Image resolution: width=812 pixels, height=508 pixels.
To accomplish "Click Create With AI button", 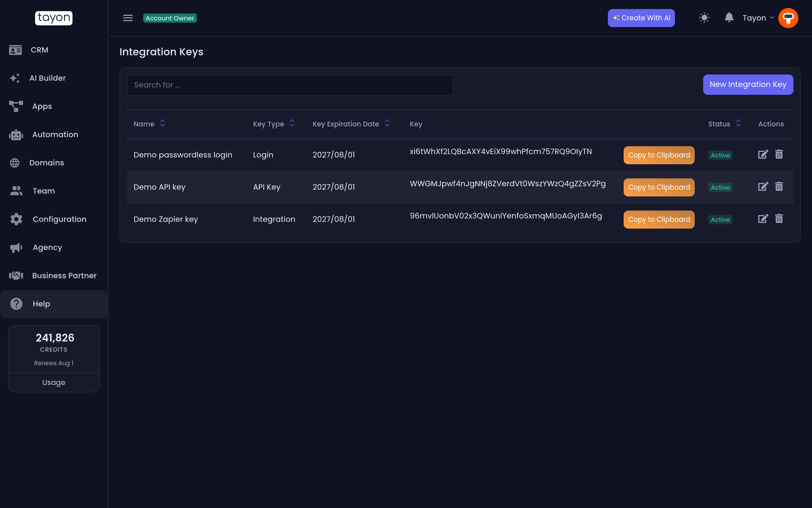I will [x=641, y=18].
